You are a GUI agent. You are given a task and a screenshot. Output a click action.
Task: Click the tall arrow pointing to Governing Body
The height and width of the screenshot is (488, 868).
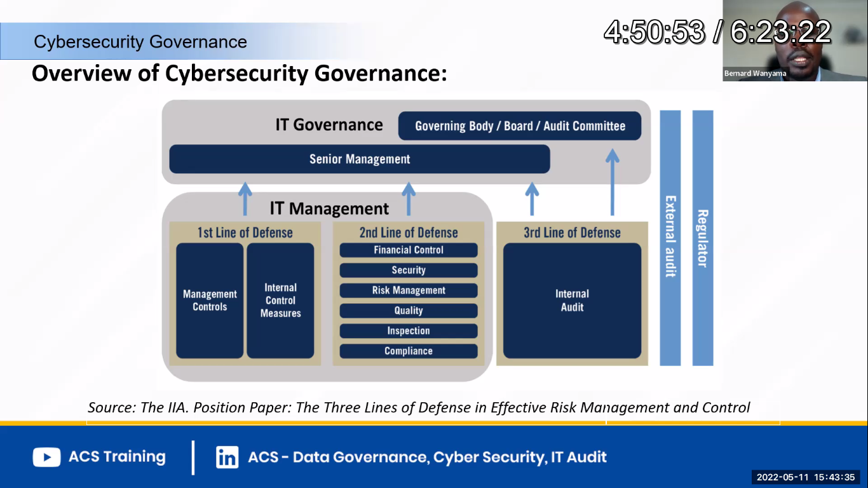tap(613, 182)
